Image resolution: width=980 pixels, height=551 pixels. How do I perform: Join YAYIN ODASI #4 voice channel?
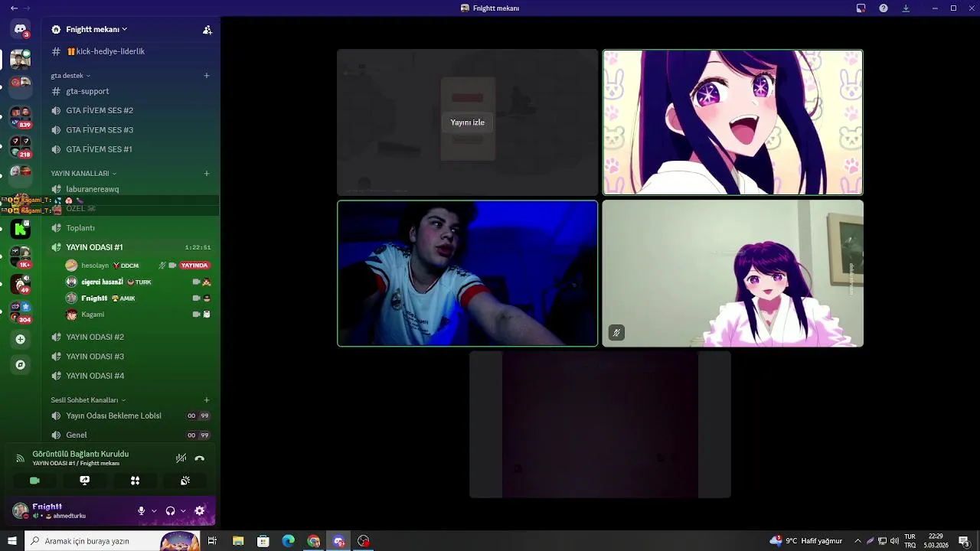[x=130, y=376]
